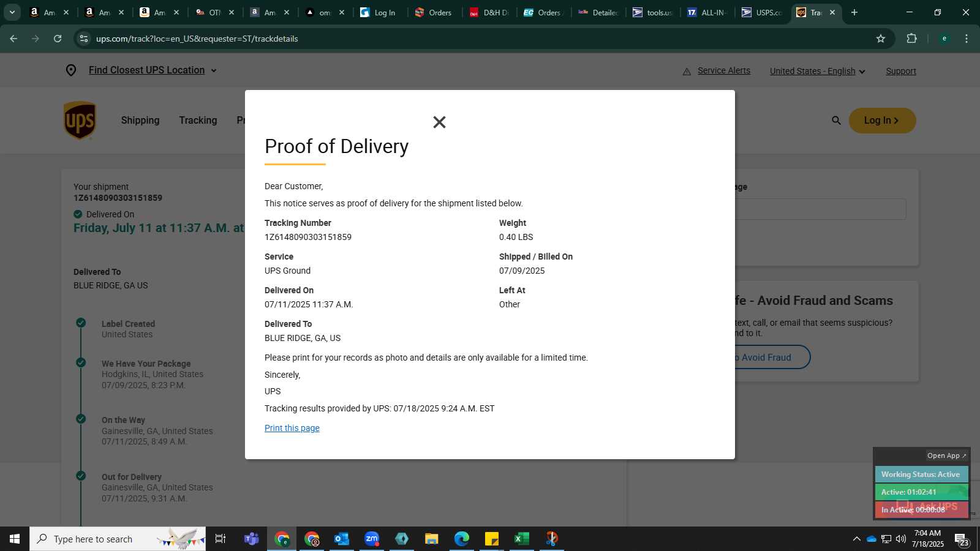Screen dimensions: 980x551
Task: Switch to the tools.usps tab
Action: click(653, 12)
